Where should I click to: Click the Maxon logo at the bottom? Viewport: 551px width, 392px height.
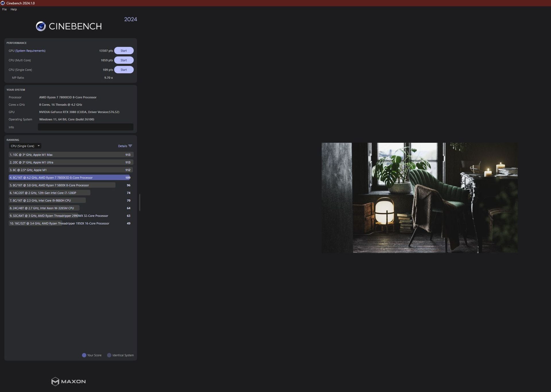(68, 381)
